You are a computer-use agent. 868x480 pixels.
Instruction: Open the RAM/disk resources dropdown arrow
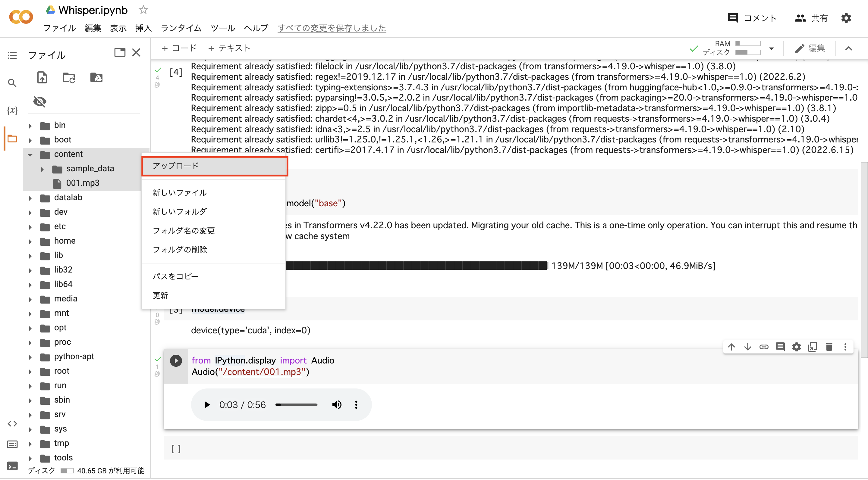coord(772,48)
